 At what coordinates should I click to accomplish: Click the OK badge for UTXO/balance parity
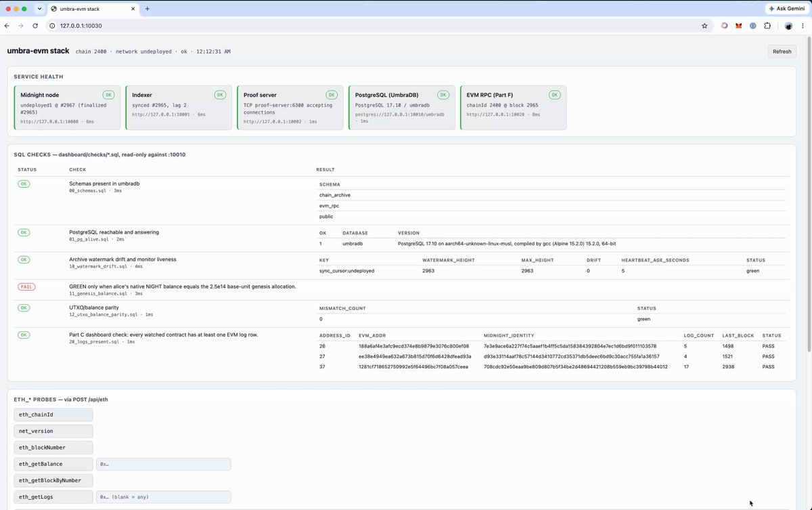24,307
